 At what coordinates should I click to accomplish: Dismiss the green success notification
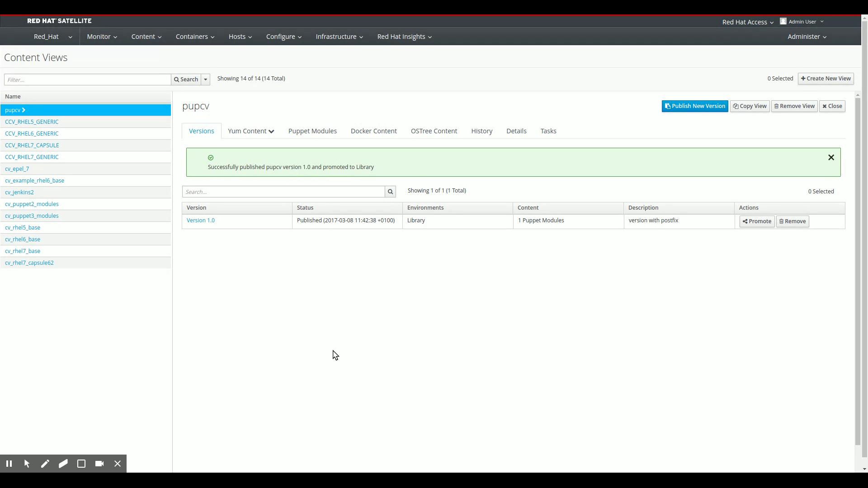pyautogui.click(x=831, y=157)
